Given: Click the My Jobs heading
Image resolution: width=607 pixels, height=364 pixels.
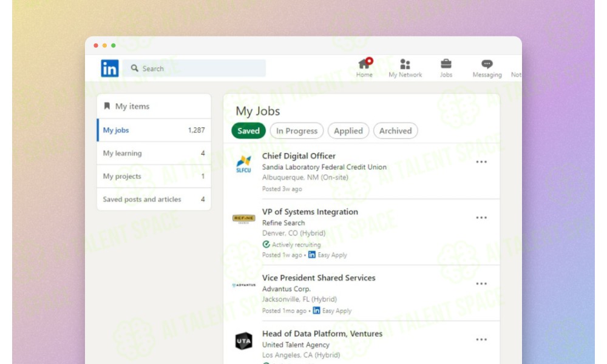Looking at the screenshot, I should tap(258, 111).
